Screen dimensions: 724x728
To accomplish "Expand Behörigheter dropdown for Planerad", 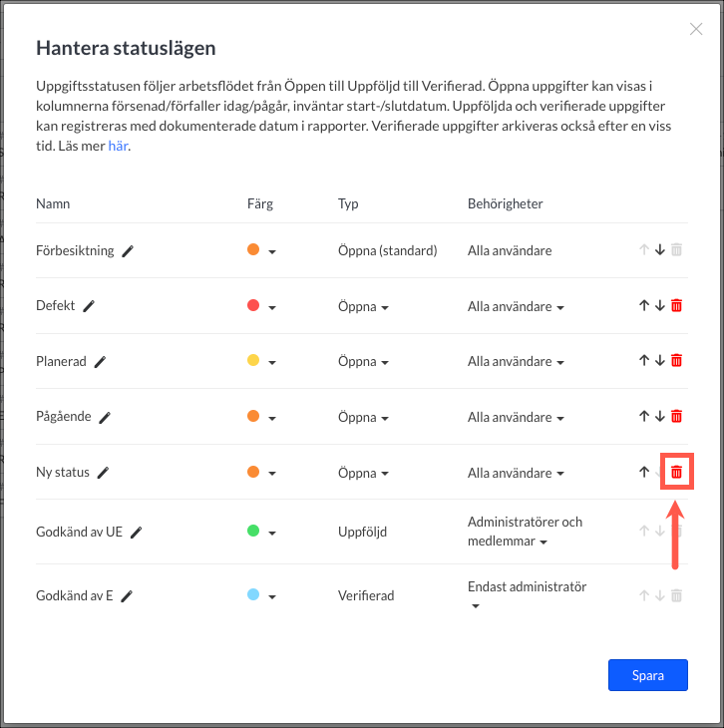I will point(516,362).
